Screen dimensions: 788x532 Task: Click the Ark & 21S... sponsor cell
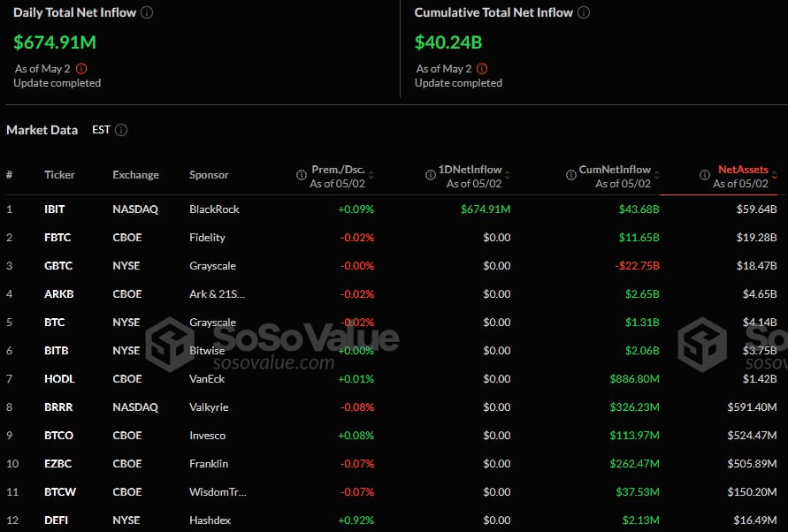click(x=217, y=294)
